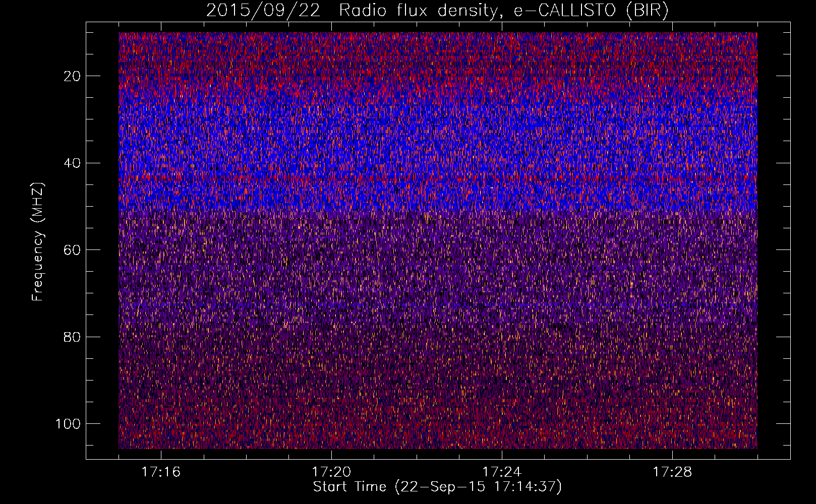This screenshot has height=504, width=816.
Task: Click the 'Start Time (22-Sep-15 17:14:37)' axis label
Action: coord(437,487)
